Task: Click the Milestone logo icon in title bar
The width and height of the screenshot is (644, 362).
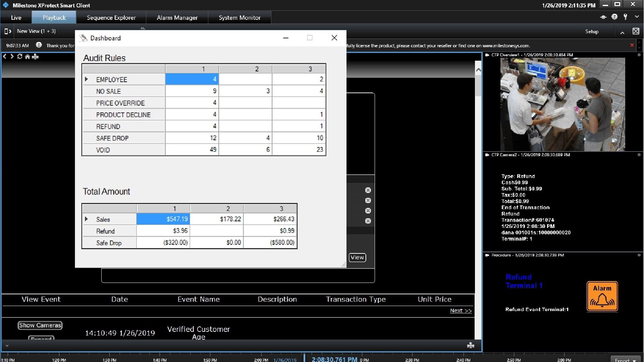Action: click(6, 5)
